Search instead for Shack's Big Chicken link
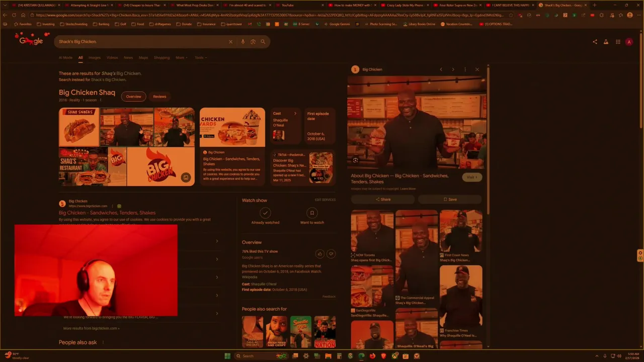 [x=108, y=79]
